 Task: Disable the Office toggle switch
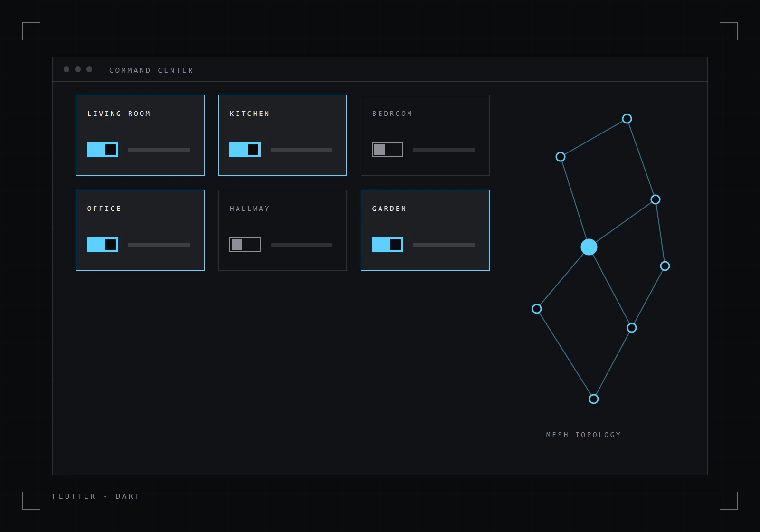point(103,245)
